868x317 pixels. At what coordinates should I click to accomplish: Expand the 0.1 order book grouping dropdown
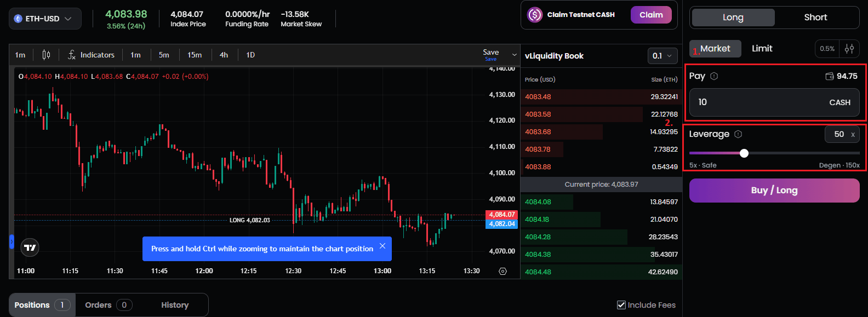pyautogui.click(x=662, y=56)
